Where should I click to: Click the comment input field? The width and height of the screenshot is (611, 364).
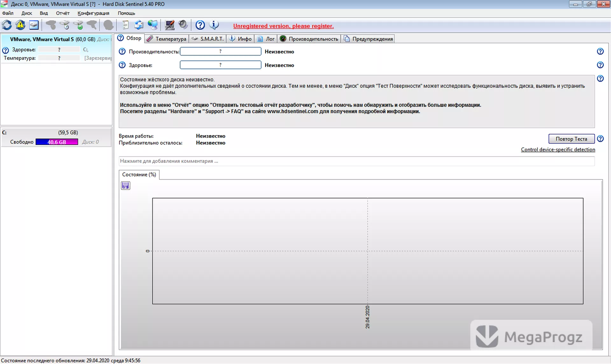[x=356, y=161]
